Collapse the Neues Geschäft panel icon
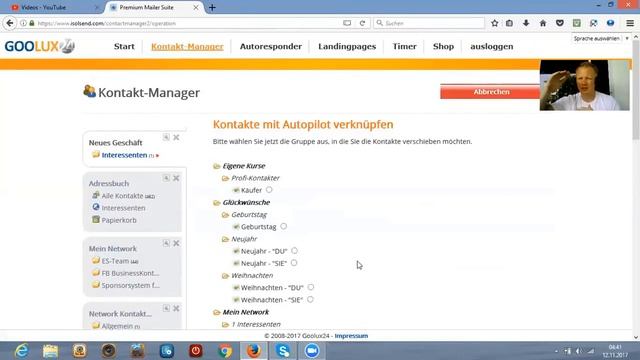Screen dimensions: 640x360 click(166, 137)
